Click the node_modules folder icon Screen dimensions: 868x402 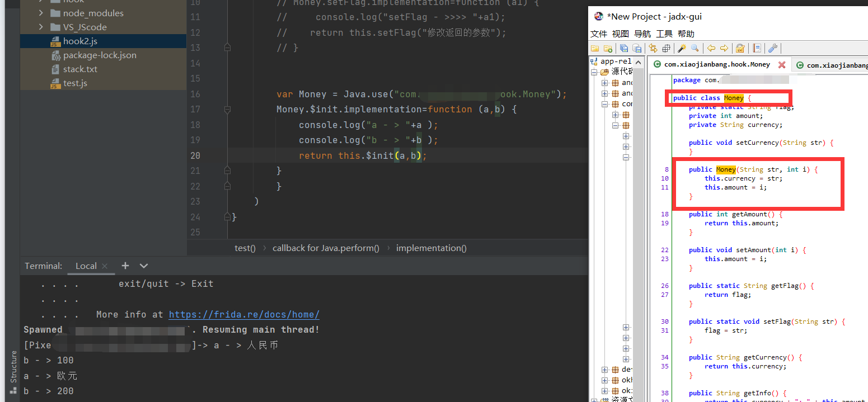point(55,13)
